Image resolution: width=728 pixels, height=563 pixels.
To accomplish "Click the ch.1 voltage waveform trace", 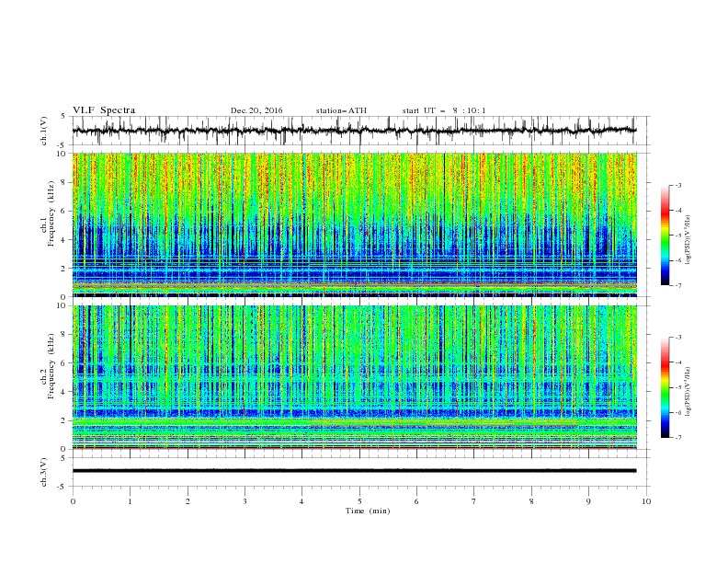I will (x=354, y=131).
